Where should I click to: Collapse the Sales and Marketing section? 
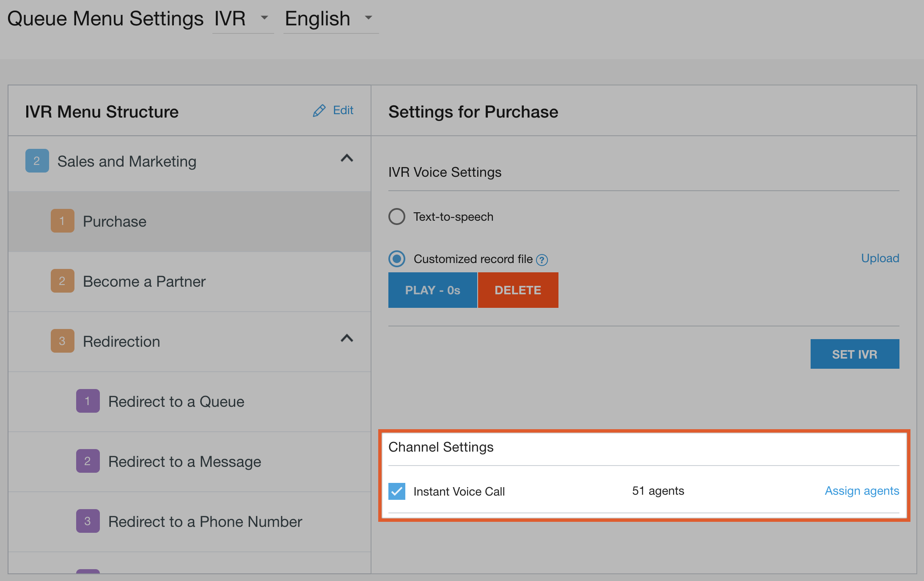pyautogui.click(x=347, y=159)
